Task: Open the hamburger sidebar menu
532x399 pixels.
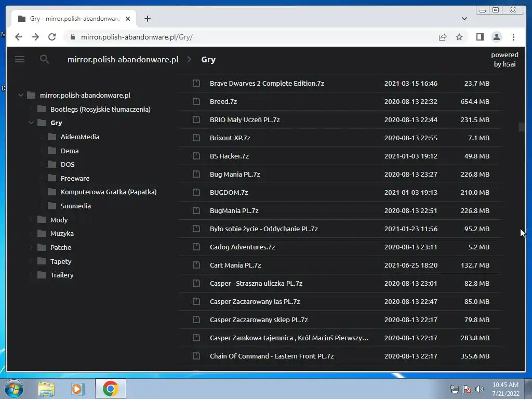Action: click(20, 59)
